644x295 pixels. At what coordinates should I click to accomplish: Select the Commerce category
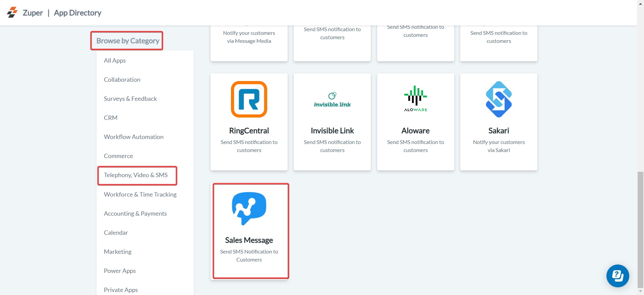tap(118, 156)
